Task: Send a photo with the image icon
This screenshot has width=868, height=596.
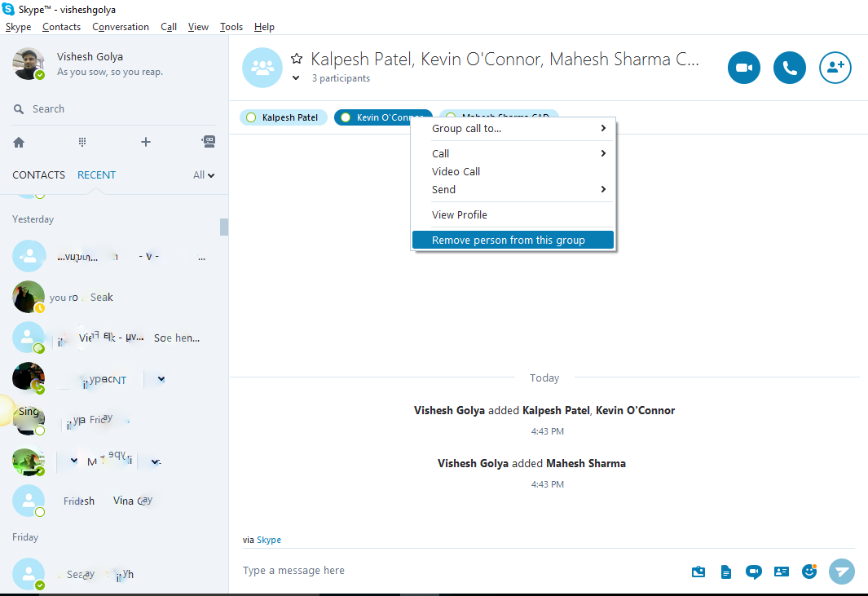Action: (x=698, y=572)
